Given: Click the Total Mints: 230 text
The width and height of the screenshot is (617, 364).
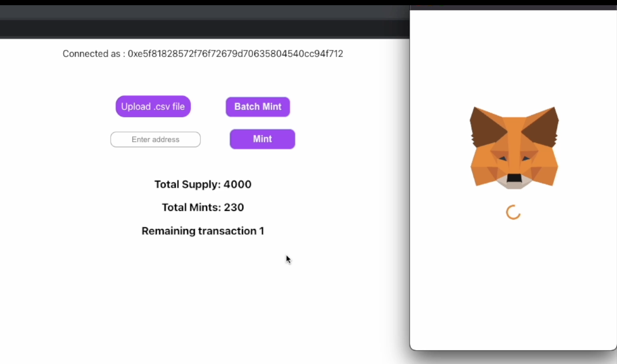Looking at the screenshot, I should (x=202, y=207).
